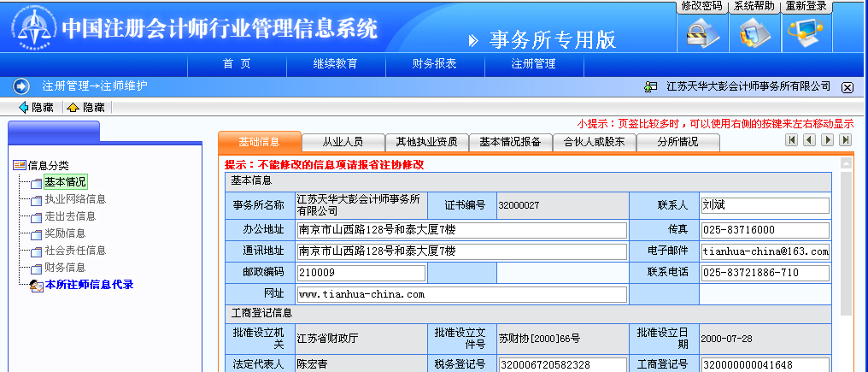Click the 税务登记号 input field
This screenshot has height=372, width=868.
pos(562,365)
